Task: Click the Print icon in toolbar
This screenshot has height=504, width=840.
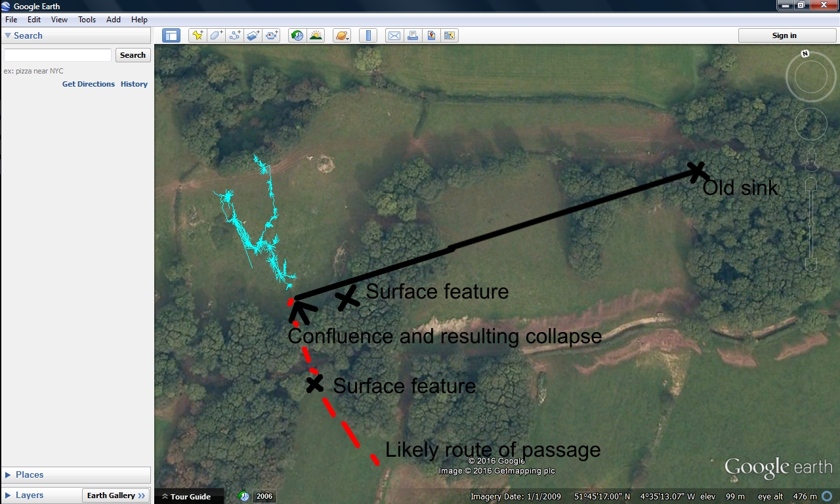Action: coord(413,35)
